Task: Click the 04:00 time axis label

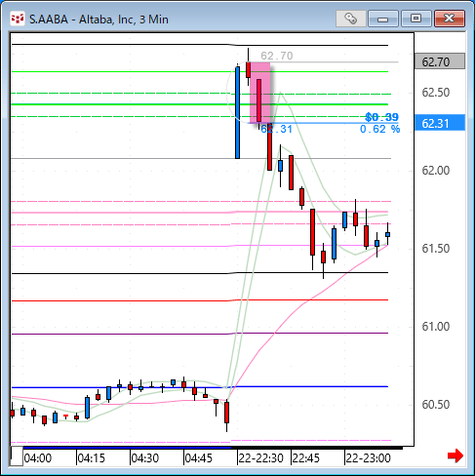Action: pyautogui.click(x=38, y=458)
